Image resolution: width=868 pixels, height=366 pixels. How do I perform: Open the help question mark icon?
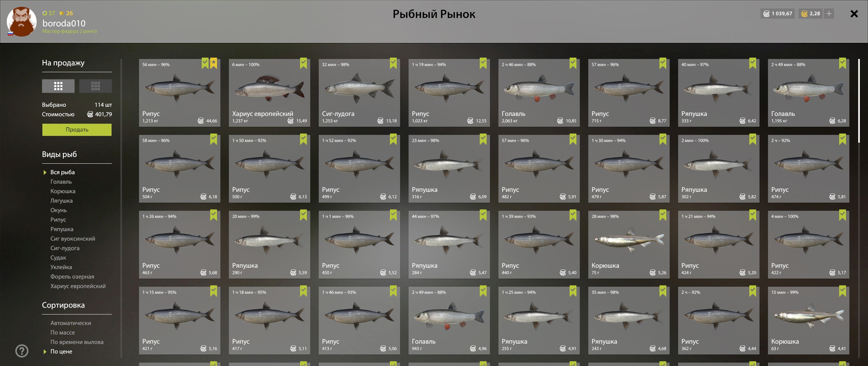point(22,351)
